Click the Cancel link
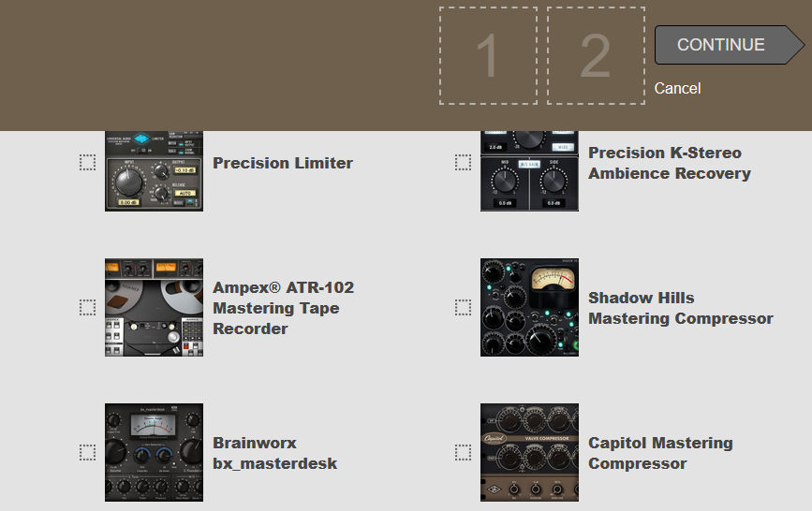Viewport: 812px width, 511px height. click(x=677, y=88)
